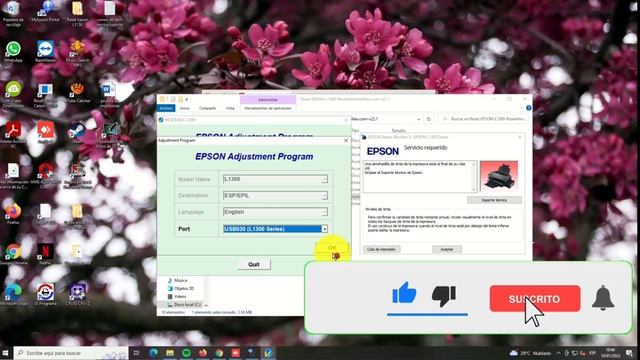
Task: Launch Steam from the desktop
Action: pos(77,133)
